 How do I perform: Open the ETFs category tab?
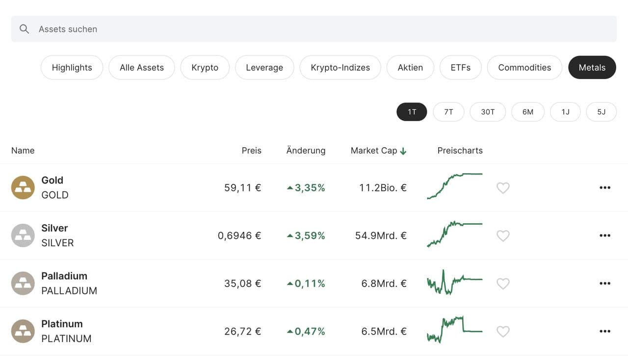460,68
